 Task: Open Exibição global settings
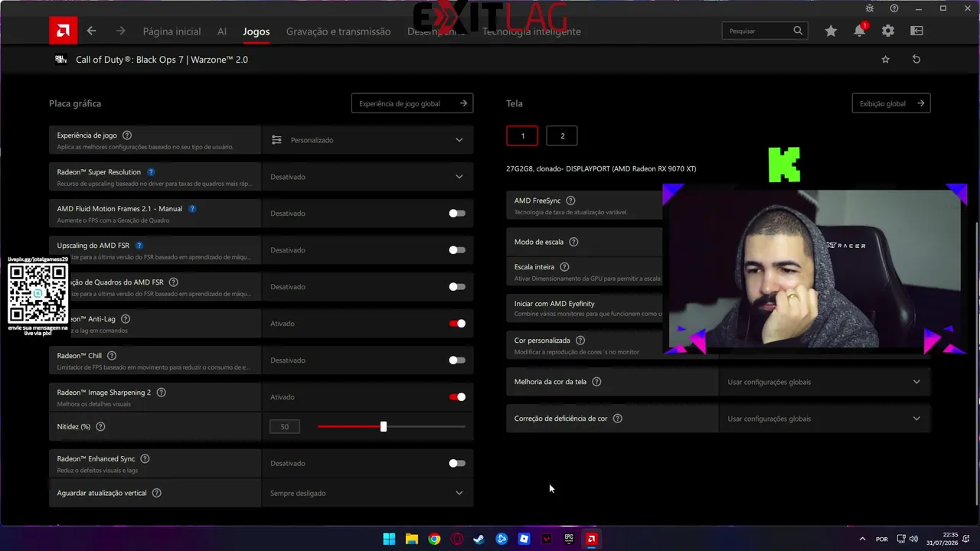(891, 103)
